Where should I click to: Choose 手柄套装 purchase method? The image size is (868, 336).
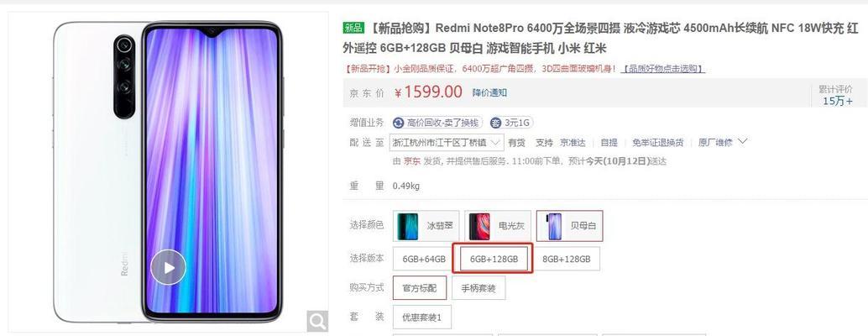click(478, 288)
